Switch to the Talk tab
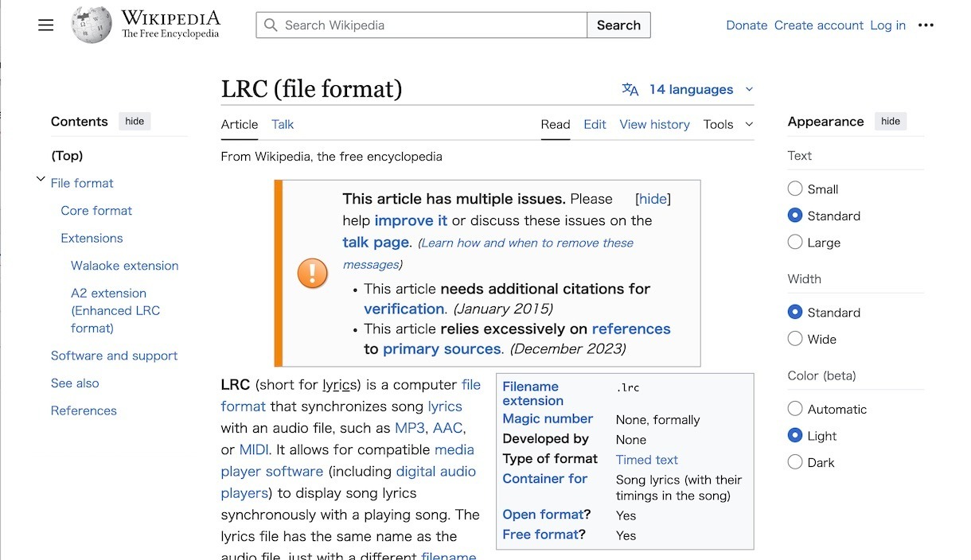 click(283, 124)
